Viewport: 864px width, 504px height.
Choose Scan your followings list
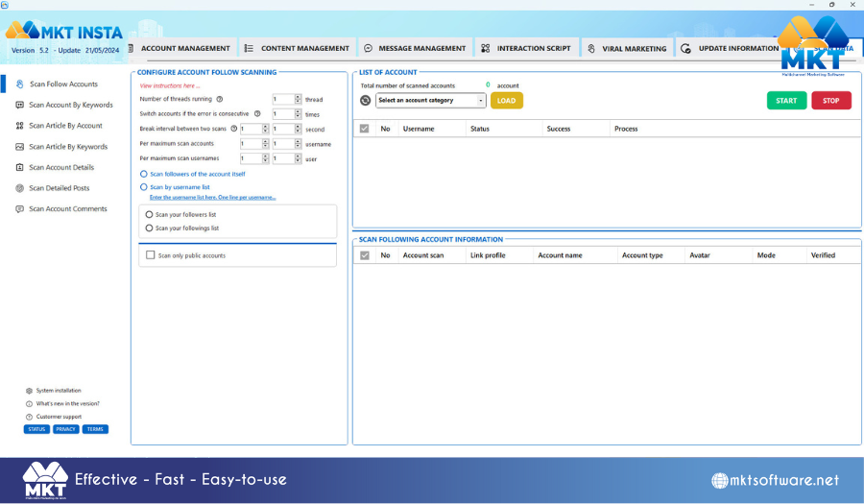pos(150,228)
